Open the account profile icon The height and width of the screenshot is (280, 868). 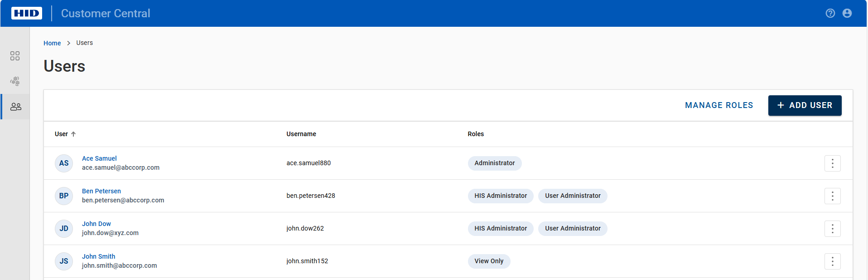(847, 13)
